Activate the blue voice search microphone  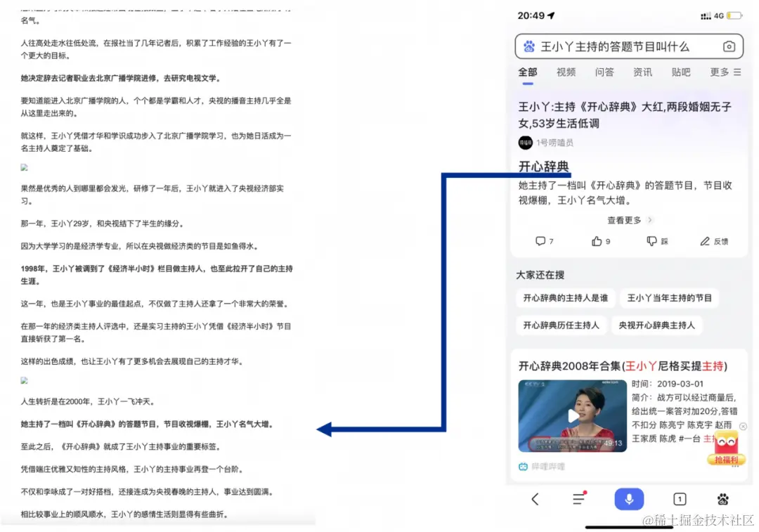point(629,499)
